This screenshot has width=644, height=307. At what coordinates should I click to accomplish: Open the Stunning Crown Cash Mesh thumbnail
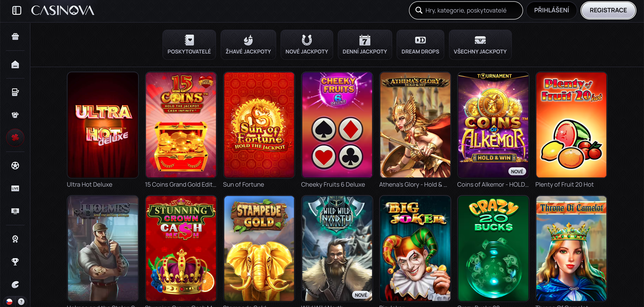(x=181, y=248)
